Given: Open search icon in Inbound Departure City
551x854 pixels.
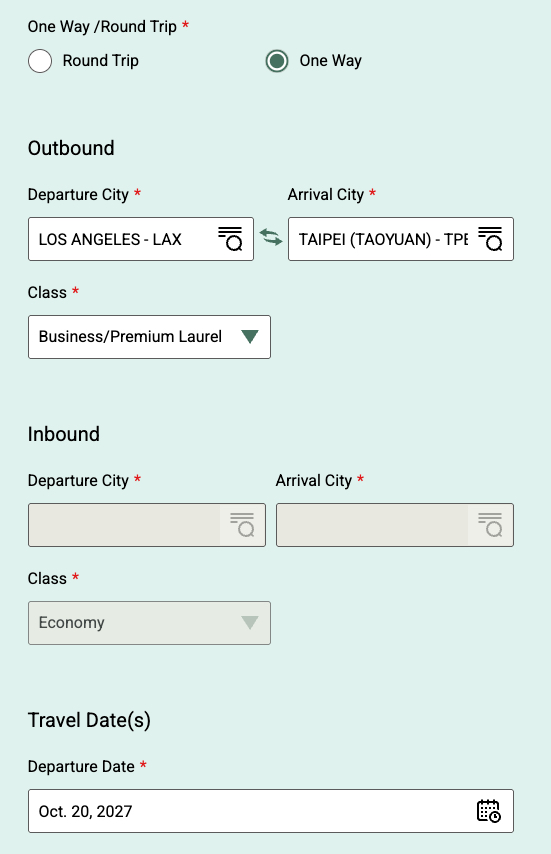Looking at the screenshot, I should tap(242, 525).
